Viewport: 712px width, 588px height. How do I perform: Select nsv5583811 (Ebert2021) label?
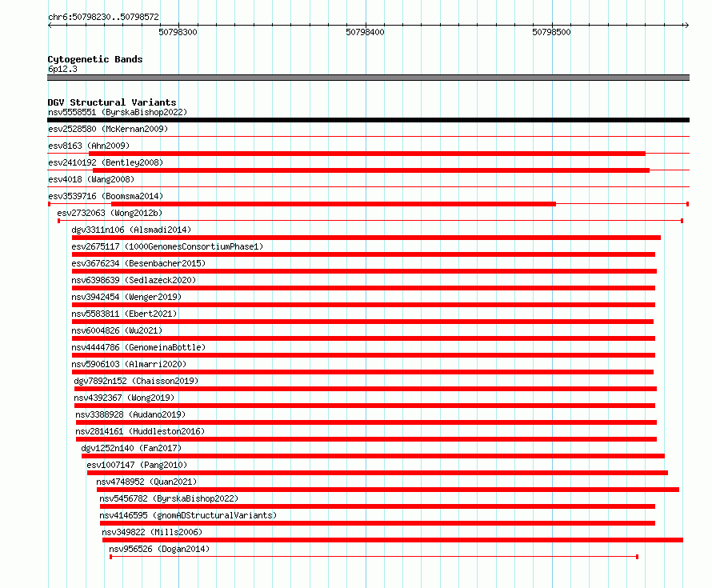tap(125, 314)
